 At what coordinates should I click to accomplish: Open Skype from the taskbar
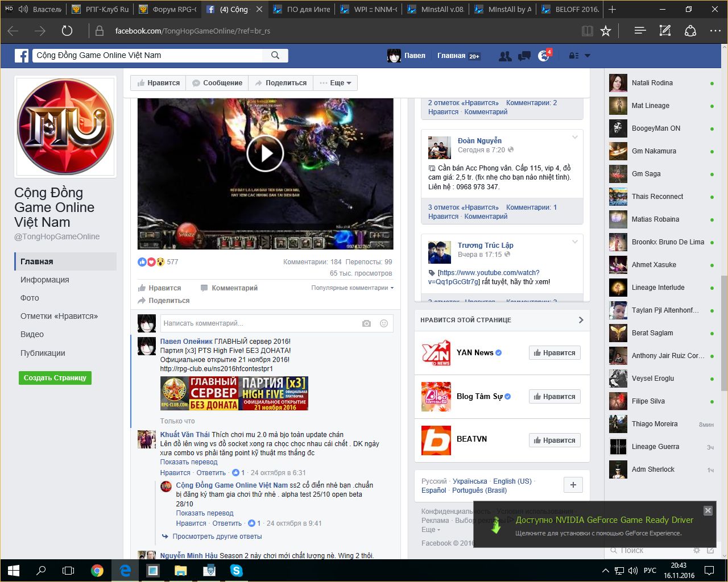click(x=237, y=571)
